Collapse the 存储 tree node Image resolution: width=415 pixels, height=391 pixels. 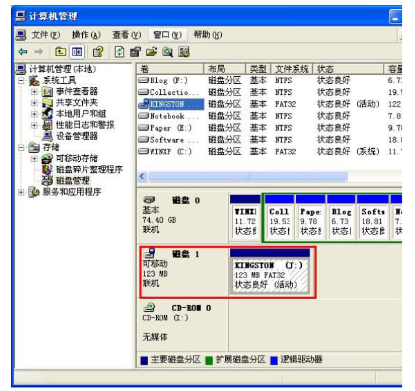point(21,147)
